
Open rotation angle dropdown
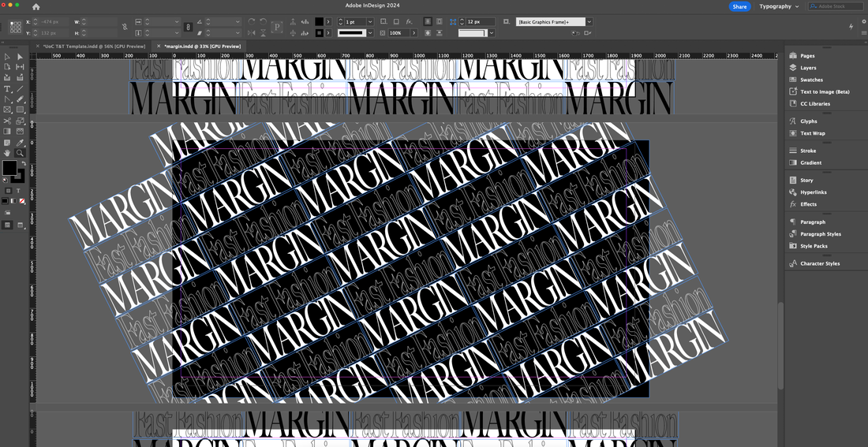click(238, 21)
